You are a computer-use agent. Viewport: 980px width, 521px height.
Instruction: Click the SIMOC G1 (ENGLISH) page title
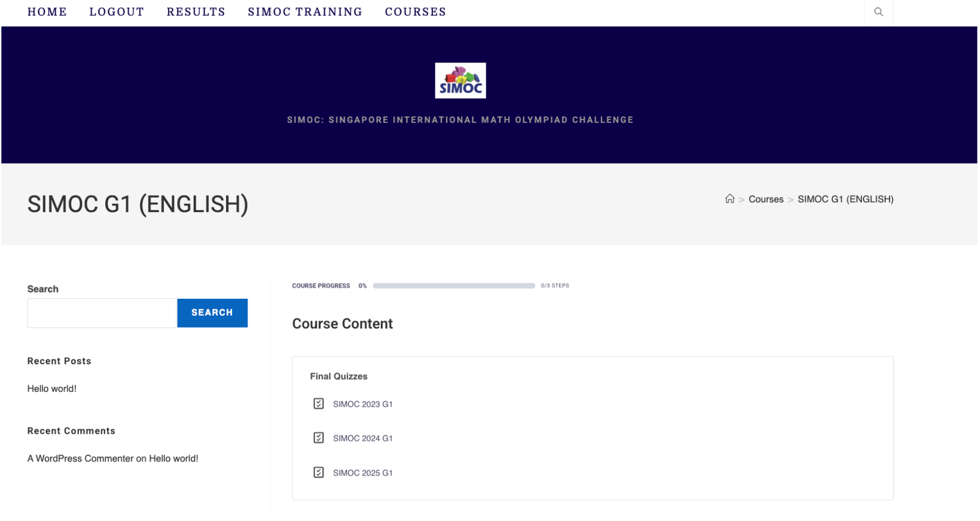(x=138, y=204)
